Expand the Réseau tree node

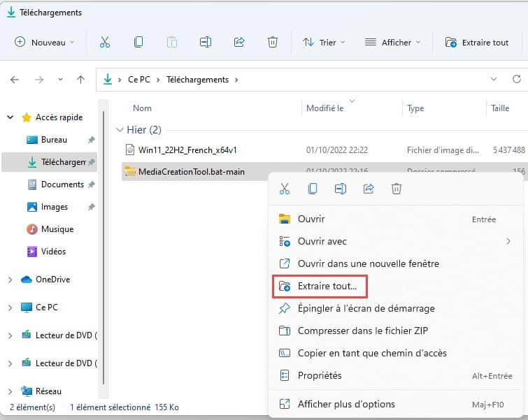coord(10,391)
